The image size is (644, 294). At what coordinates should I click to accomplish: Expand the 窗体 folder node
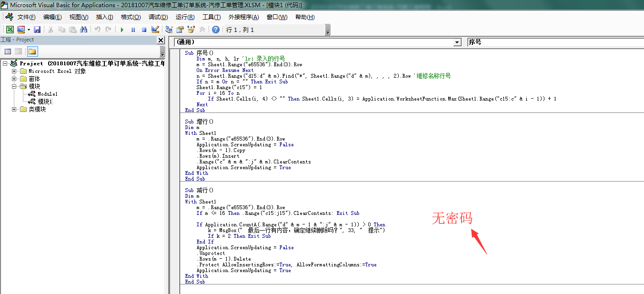click(x=14, y=79)
